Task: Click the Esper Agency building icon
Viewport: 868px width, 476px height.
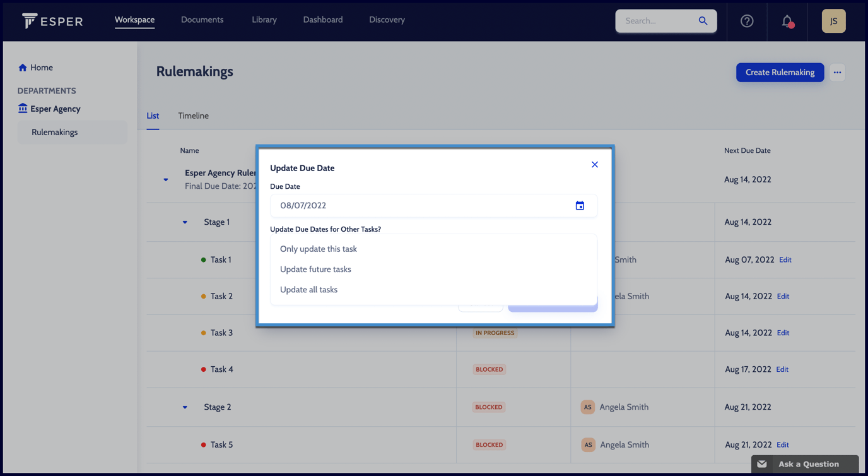Action: point(23,109)
